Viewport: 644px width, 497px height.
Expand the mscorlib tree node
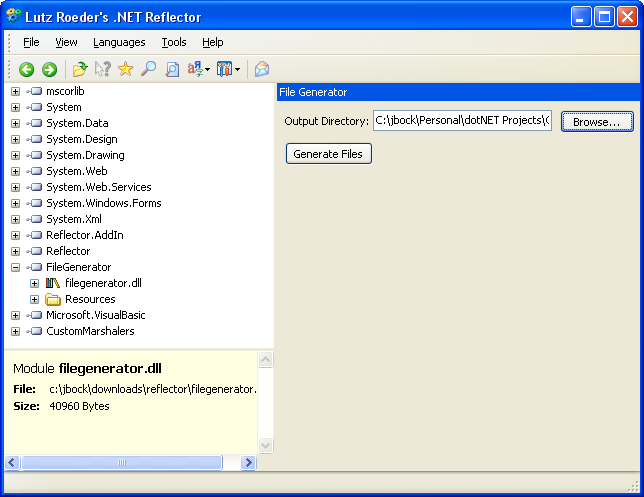point(16,91)
